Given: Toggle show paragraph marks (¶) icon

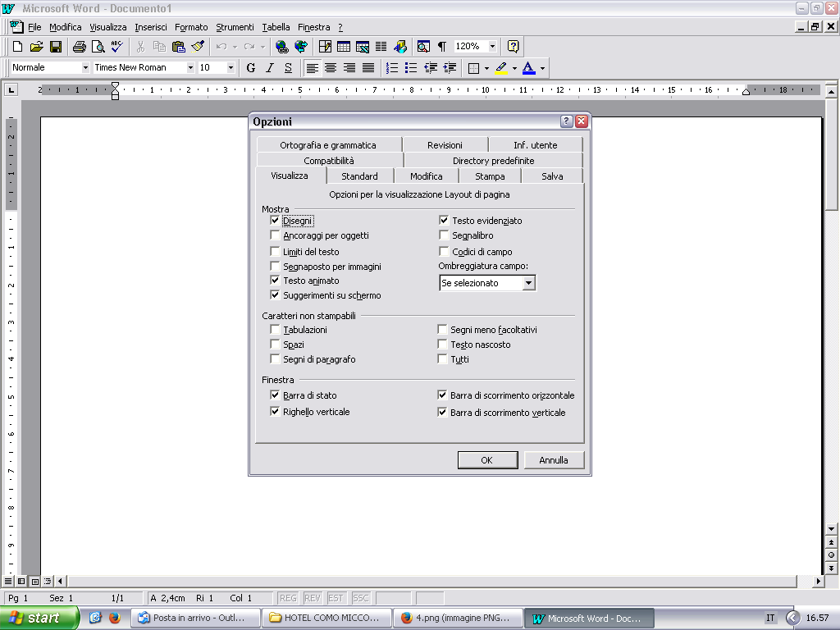Looking at the screenshot, I should point(442,47).
